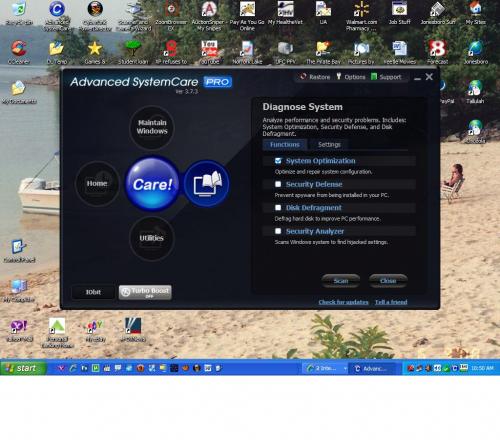Select the Functions tab

pos(285,144)
